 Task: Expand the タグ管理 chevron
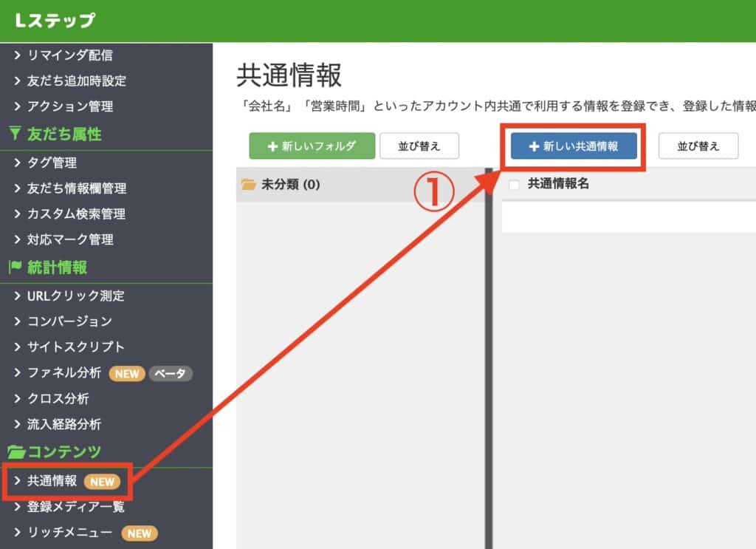(18, 163)
